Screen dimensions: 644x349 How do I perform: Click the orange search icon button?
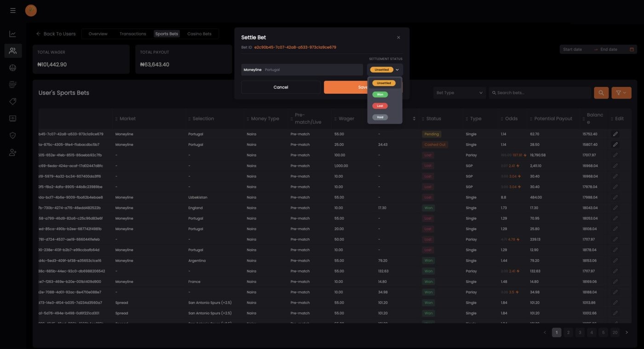click(x=601, y=93)
